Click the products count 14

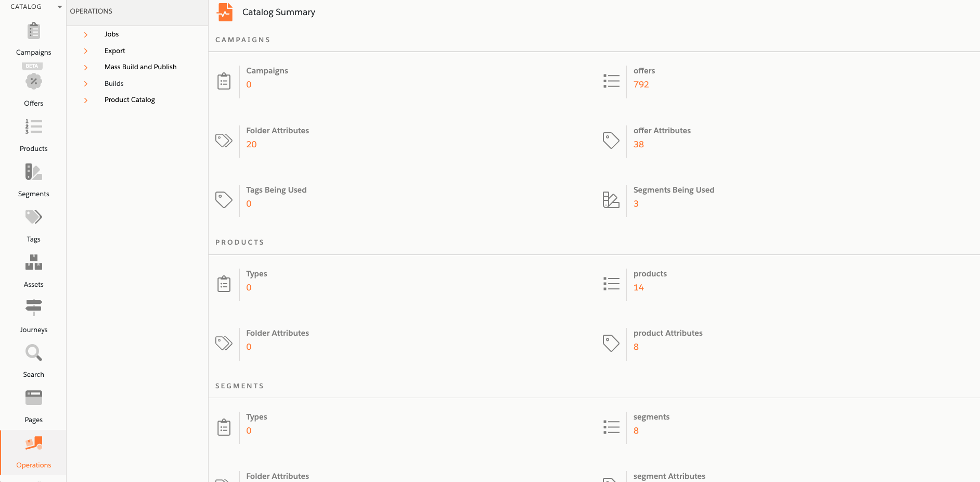638,287
